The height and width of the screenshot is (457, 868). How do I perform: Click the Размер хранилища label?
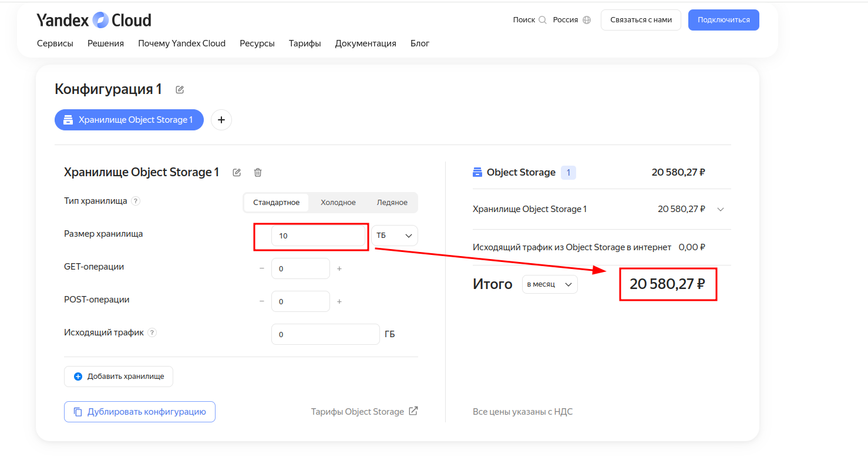(x=103, y=234)
